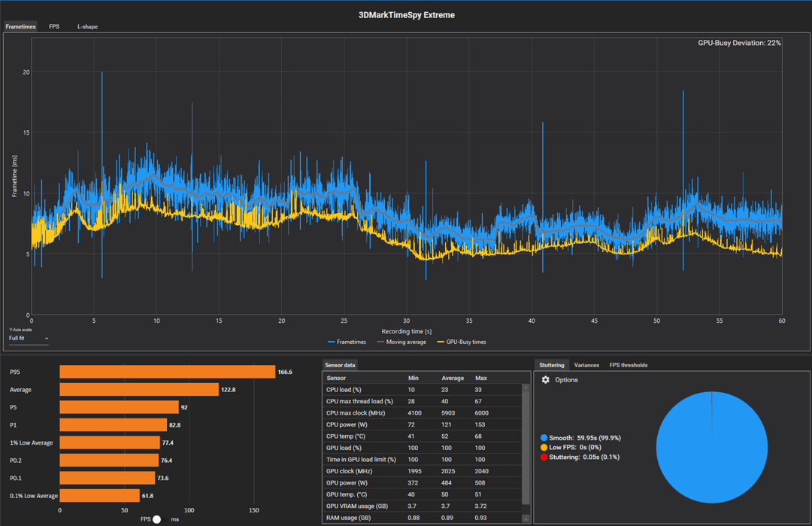Select the 'CPU max thread load (%)' row
Viewport: 812px width, 526px height.
tap(423, 401)
